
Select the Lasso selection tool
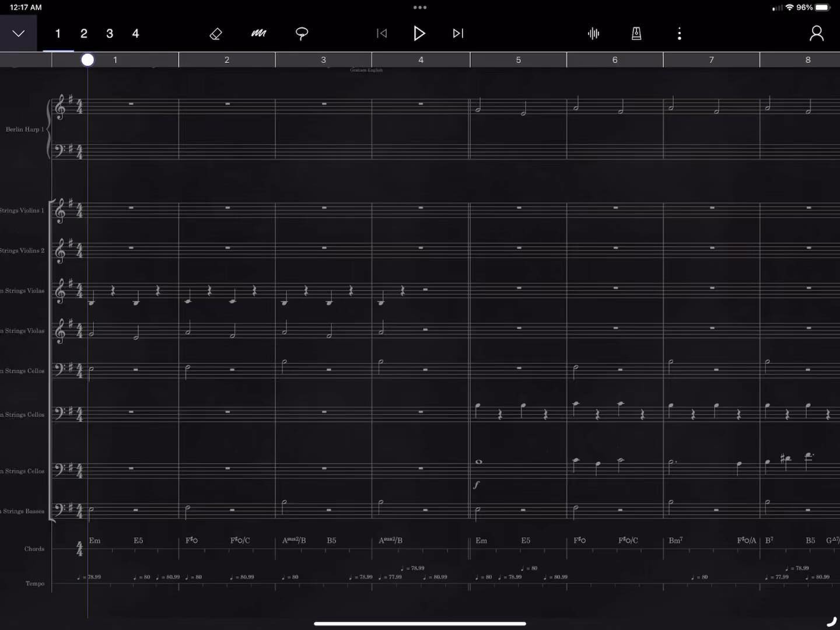pos(302,34)
